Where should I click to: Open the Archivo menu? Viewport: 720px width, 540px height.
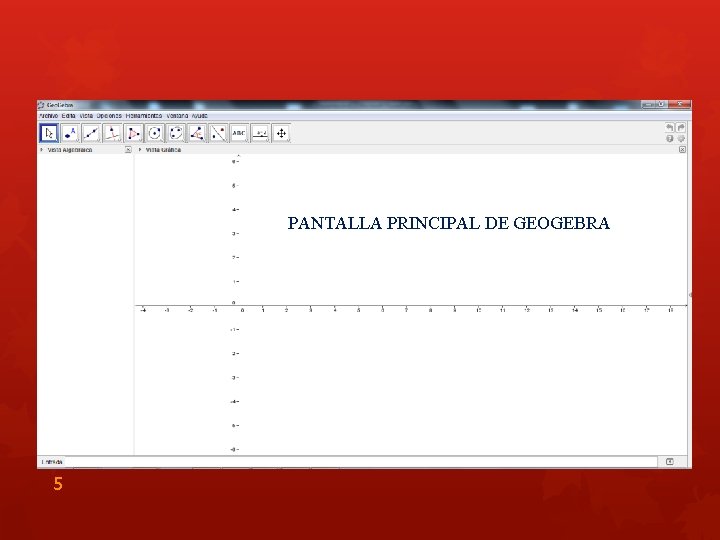tap(49, 116)
